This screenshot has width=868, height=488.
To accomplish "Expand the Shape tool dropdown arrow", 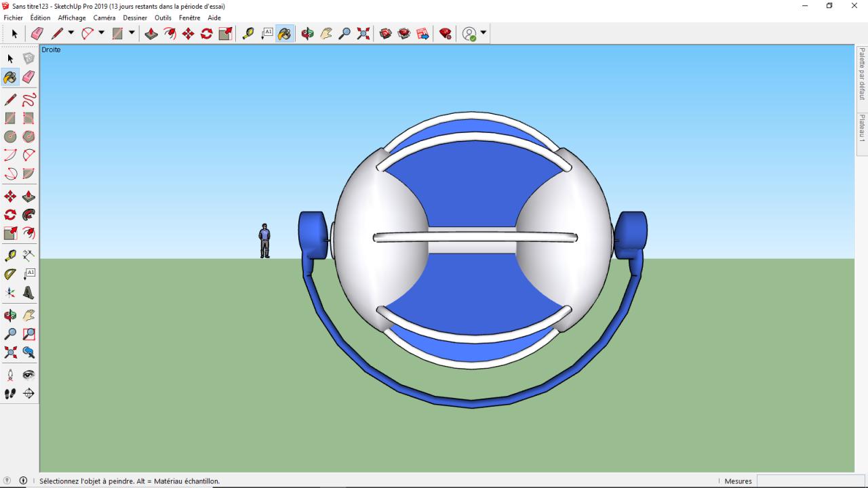I will 132,33.
